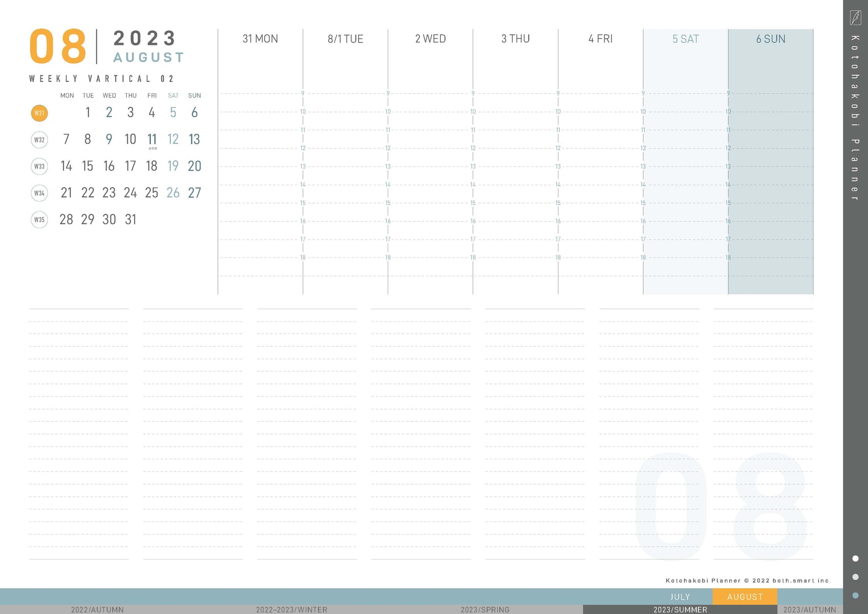Select the W31 week circle
868x614 pixels.
click(x=40, y=113)
